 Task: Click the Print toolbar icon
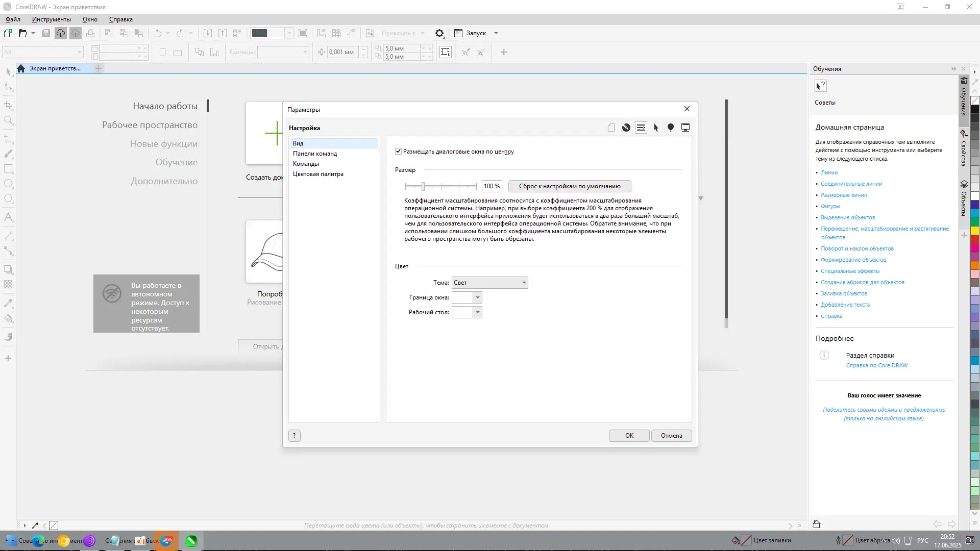click(90, 33)
